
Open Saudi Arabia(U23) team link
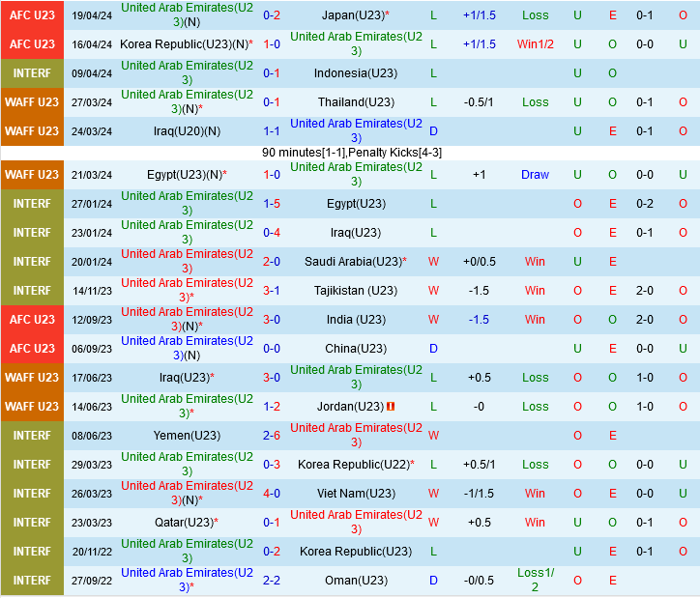353,262
